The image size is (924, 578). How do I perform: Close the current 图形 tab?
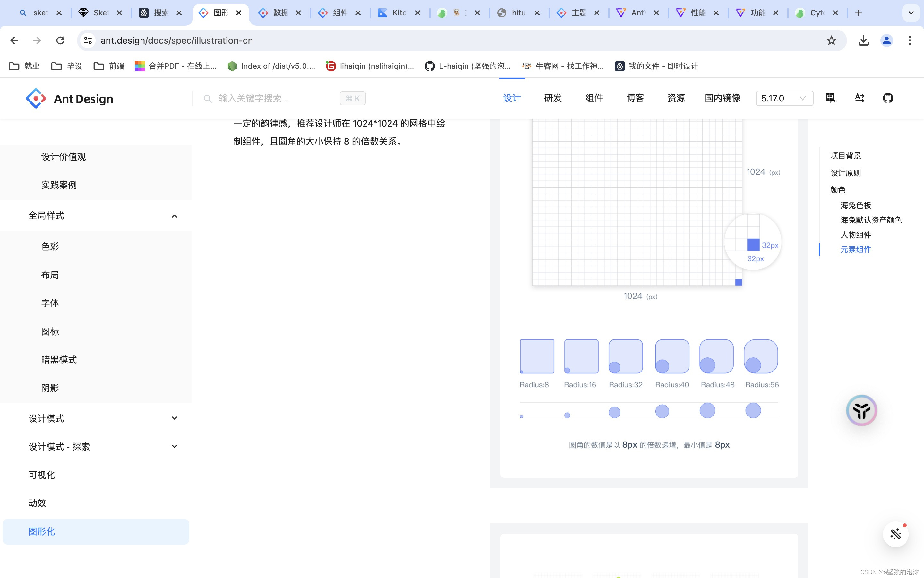(x=239, y=13)
